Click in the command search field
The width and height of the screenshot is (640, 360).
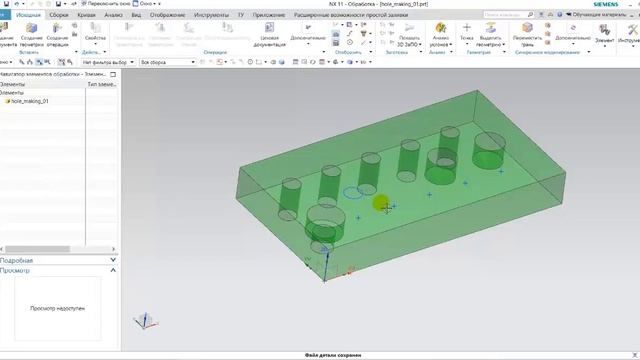pos(504,15)
